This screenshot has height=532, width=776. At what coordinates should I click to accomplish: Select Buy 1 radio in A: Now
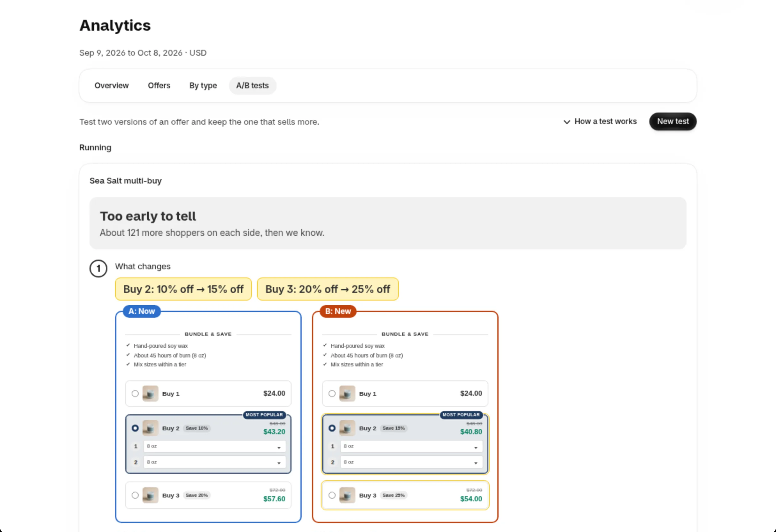135,394
